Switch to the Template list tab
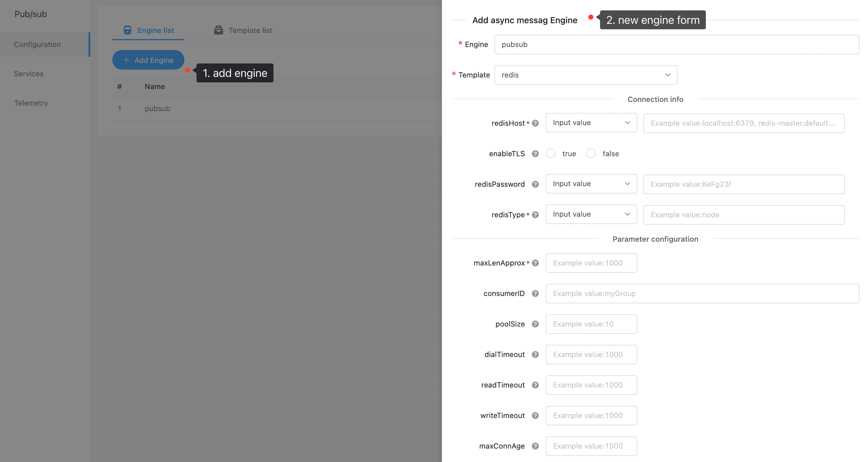This screenshot has width=868, height=462. click(x=243, y=30)
